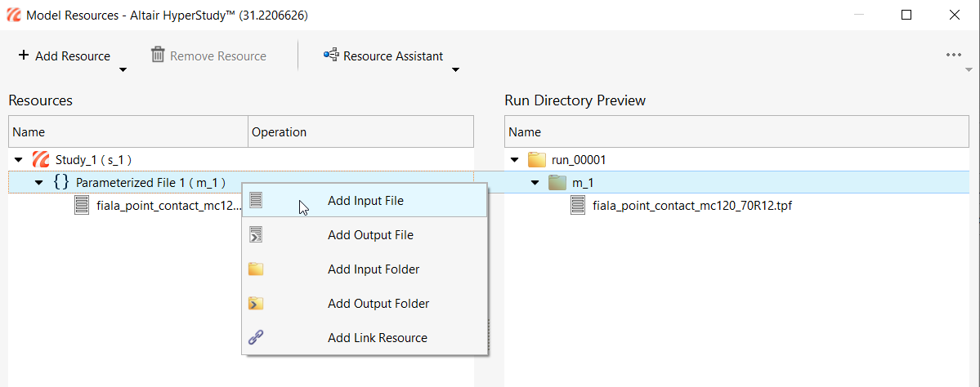Choose Add Input File from context menu
This screenshot has width=980, height=387.
[365, 201]
